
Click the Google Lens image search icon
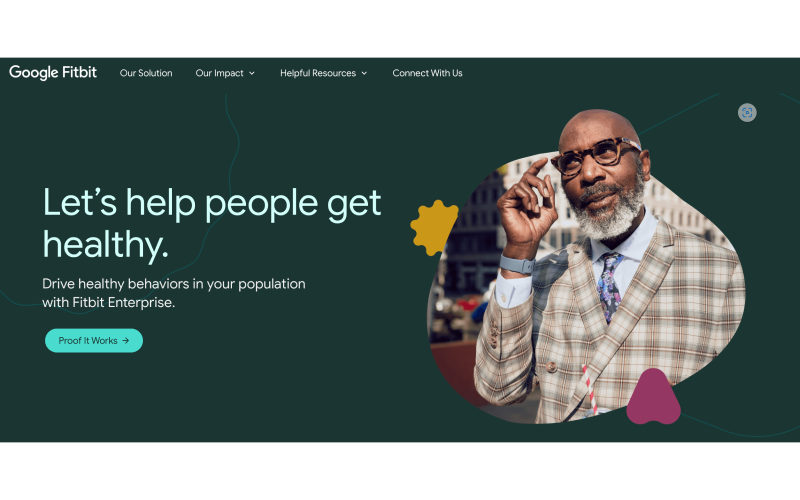[x=747, y=113]
